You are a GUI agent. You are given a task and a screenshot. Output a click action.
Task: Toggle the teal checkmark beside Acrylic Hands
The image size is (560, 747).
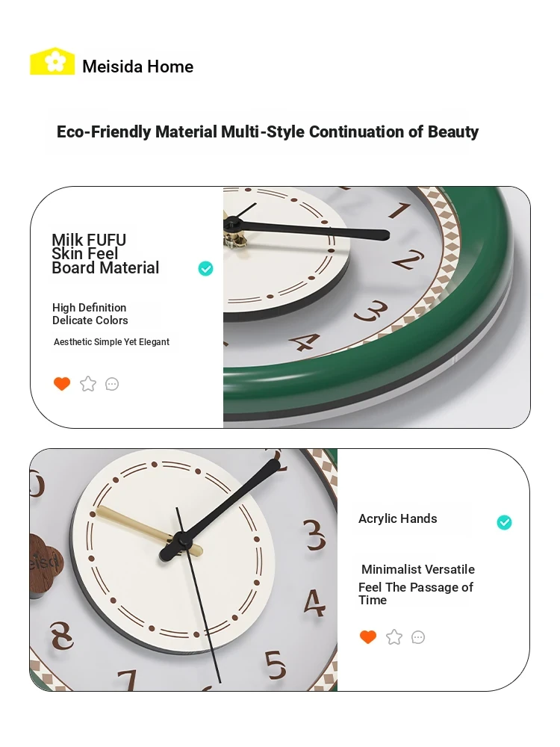tap(504, 523)
